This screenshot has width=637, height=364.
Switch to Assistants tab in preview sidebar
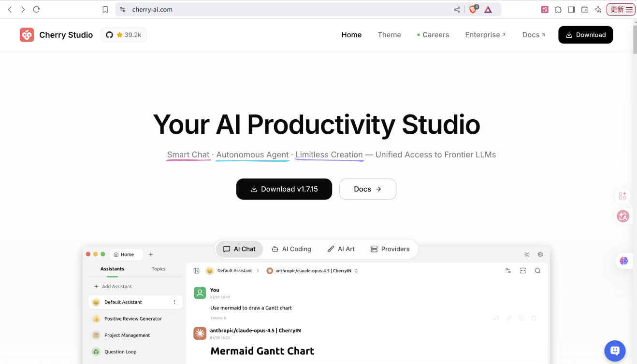(112, 269)
